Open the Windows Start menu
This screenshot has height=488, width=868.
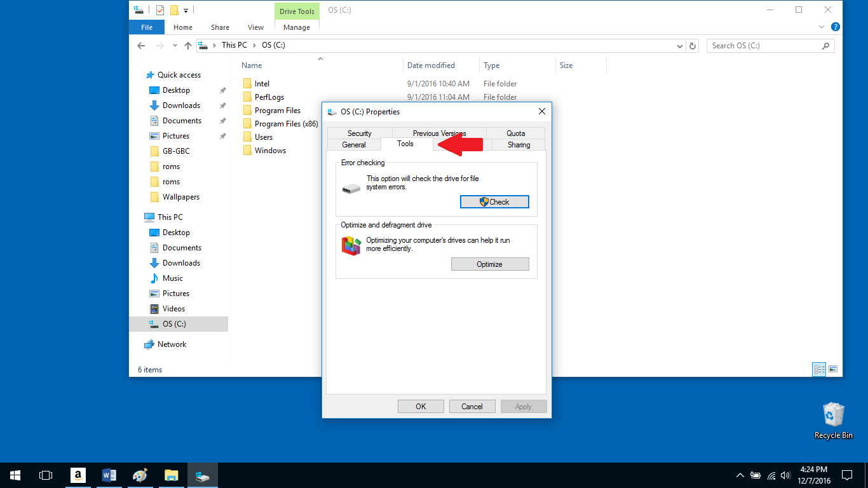pos(15,475)
